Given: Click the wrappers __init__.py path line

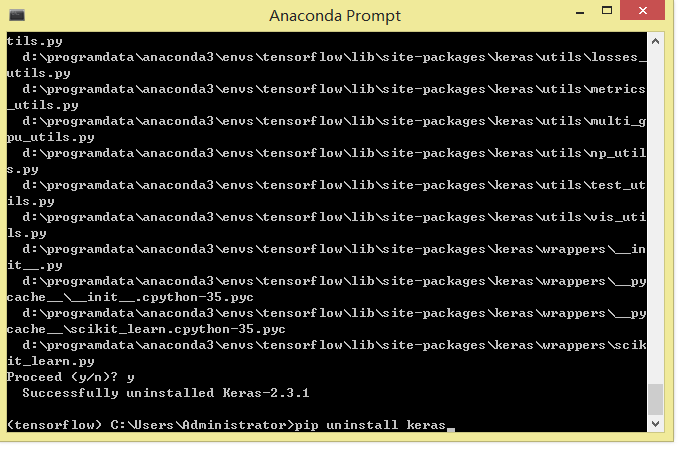Looking at the screenshot, I should tap(327, 257).
